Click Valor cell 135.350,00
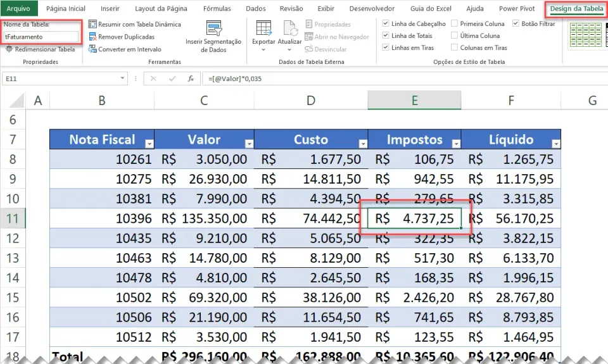608x364 pixels. [x=204, y=218]
